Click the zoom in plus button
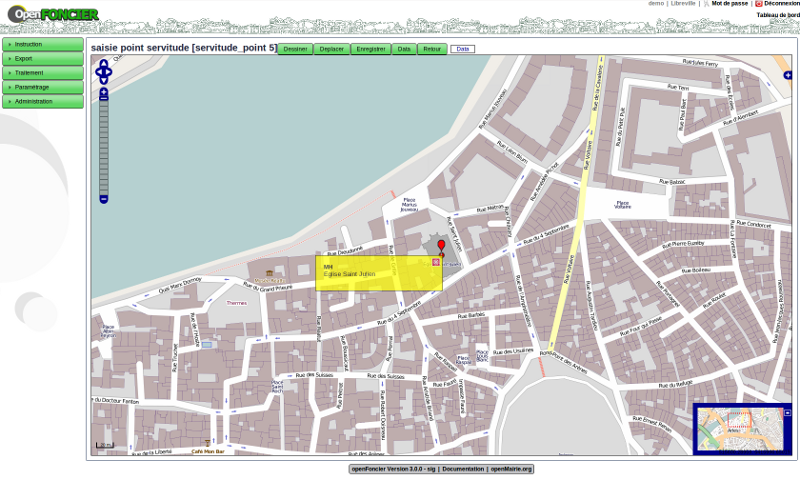 103,93
